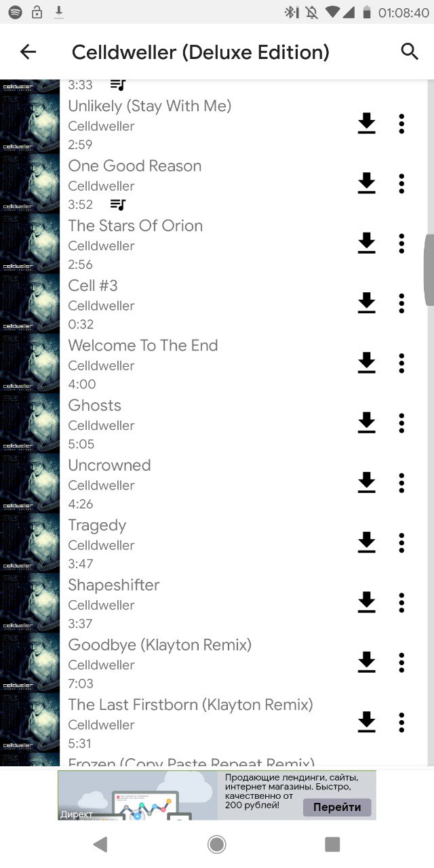The height and width of the screenshot is (868, 434).
Task: Download the track Unlikely (Stay With Me)
Action: pos(366,123)
